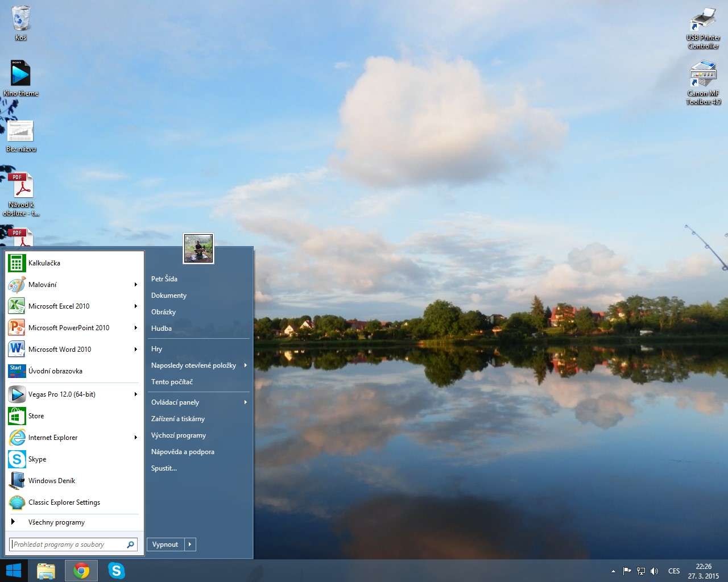Click the search magnifier icon in the start menu
Image resolution: width=728 pixels, height=582 pixels.
pos(130,544)
